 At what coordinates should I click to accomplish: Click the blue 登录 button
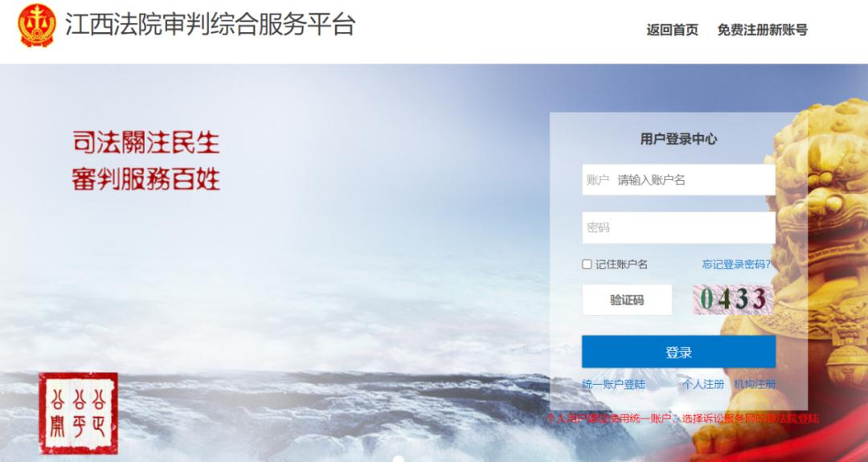[678, 352]
